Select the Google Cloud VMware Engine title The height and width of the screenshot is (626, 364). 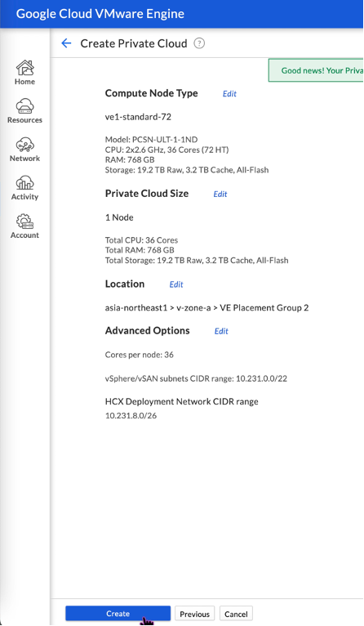pos(100,14)
